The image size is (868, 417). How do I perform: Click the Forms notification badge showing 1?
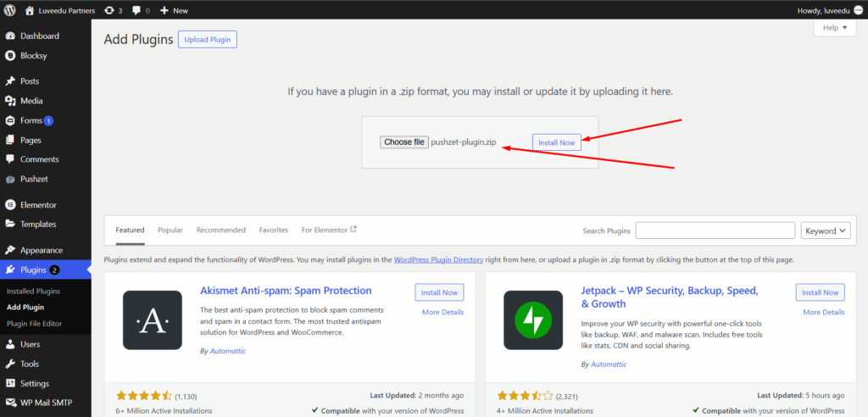pyautogui.click(x=48, y=120)
